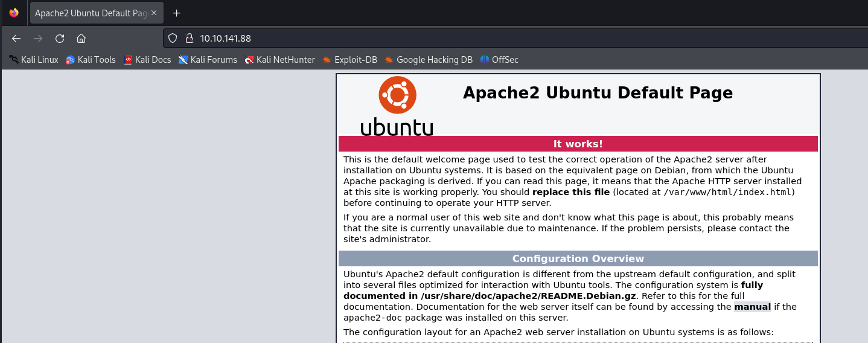This screenshot has height=343, width=868.
Task: Open the OffSec bookmark
Action: (499, 60)
